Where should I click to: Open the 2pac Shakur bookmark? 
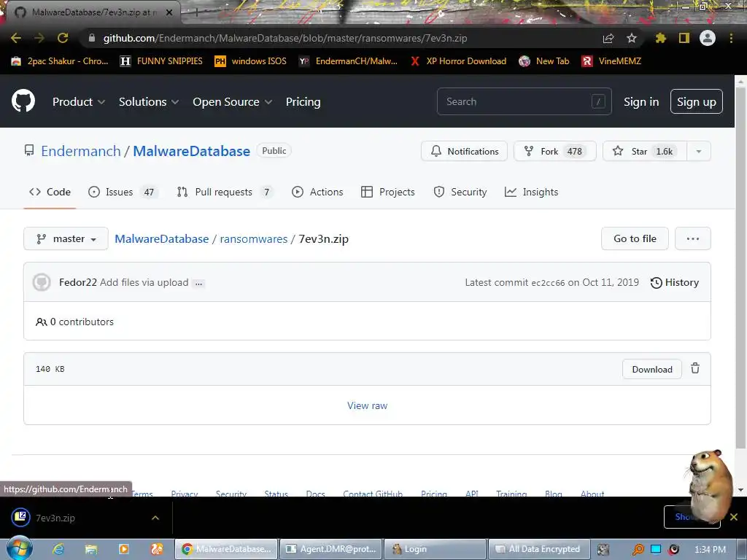(60, 61)
